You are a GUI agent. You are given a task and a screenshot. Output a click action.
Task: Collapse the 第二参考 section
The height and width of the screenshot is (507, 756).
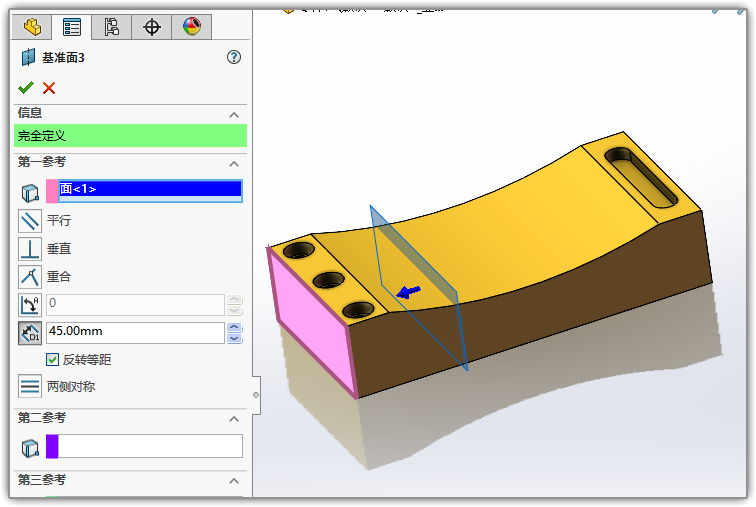tap(234, 419)
